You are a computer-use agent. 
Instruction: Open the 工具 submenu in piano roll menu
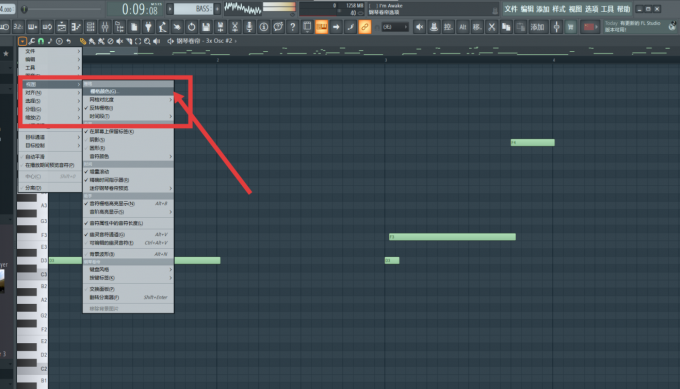coord(50,68)
